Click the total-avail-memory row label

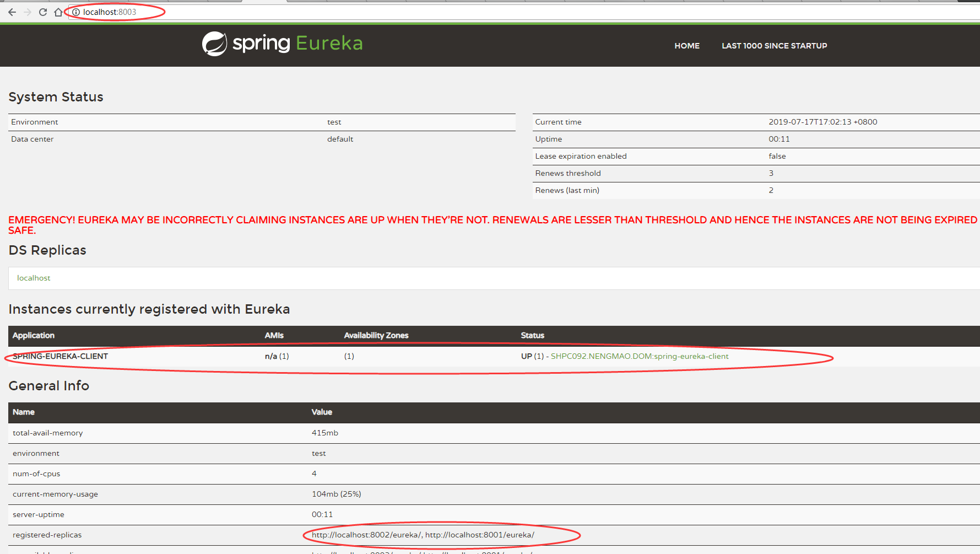click(48, 433)
